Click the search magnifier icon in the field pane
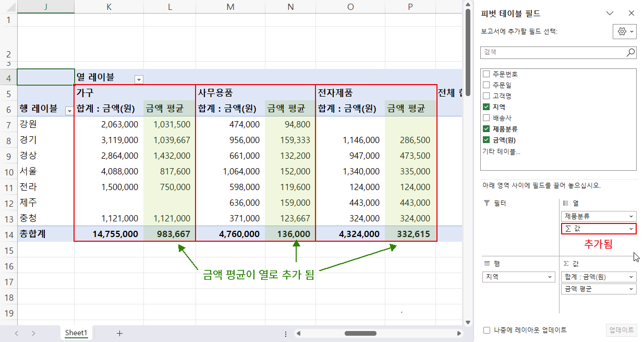Screen dimensions: 644x342 pyautogui.click(x=630, y=52)
